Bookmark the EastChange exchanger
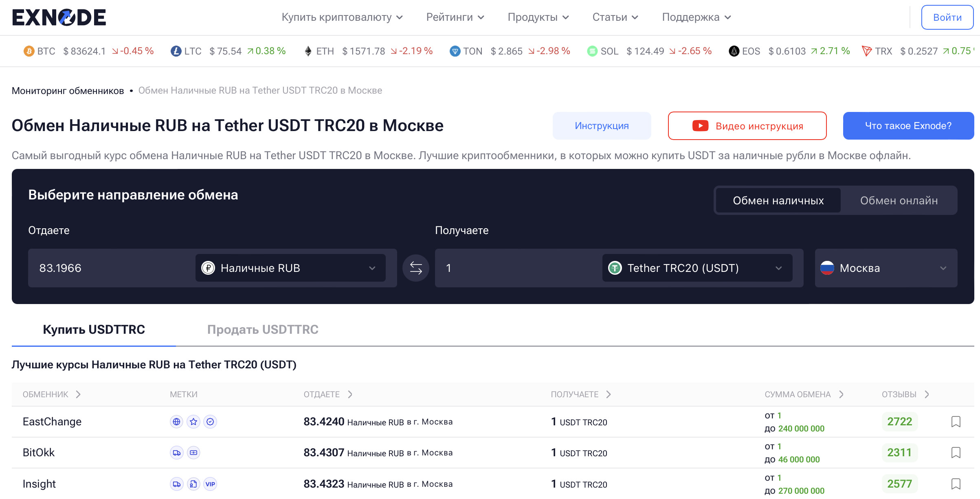This screenshot has width=980, height=499. (956, 422)
